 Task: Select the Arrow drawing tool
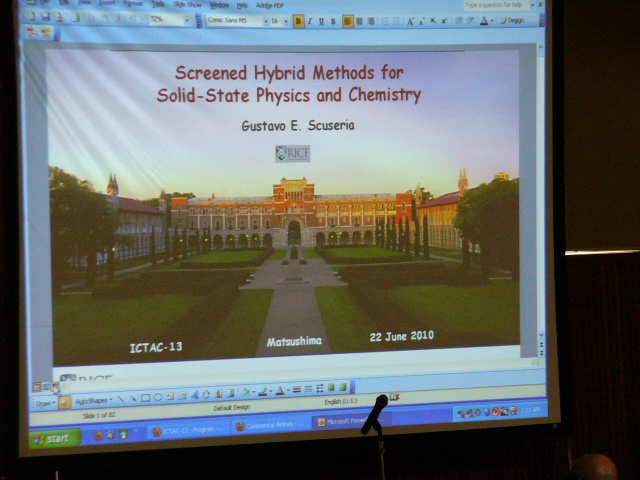click(x=133, y=398)
